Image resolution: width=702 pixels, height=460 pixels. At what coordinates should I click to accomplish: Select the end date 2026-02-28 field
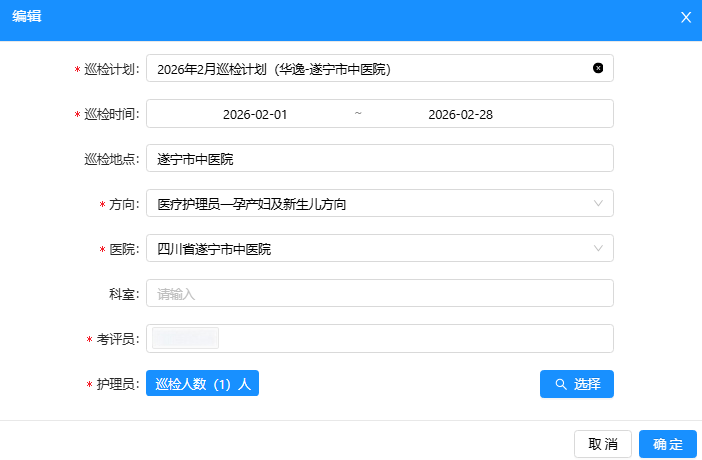pos(460,114)
